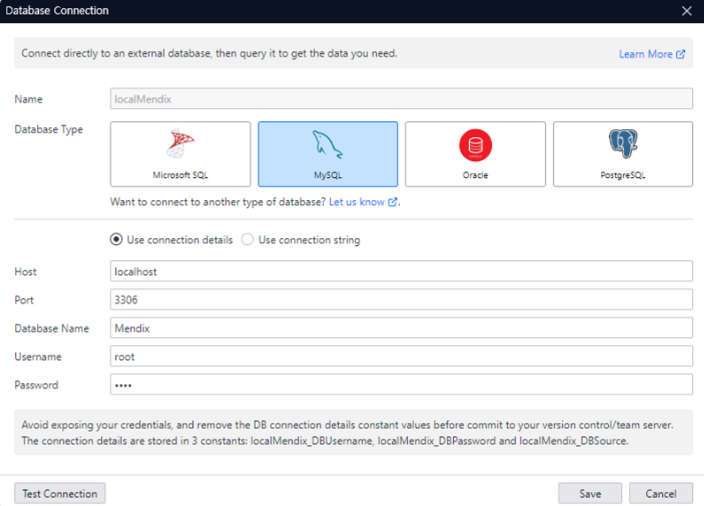
Task: Save the database connection
Action: pyautogui.click(x=590, y=493)
